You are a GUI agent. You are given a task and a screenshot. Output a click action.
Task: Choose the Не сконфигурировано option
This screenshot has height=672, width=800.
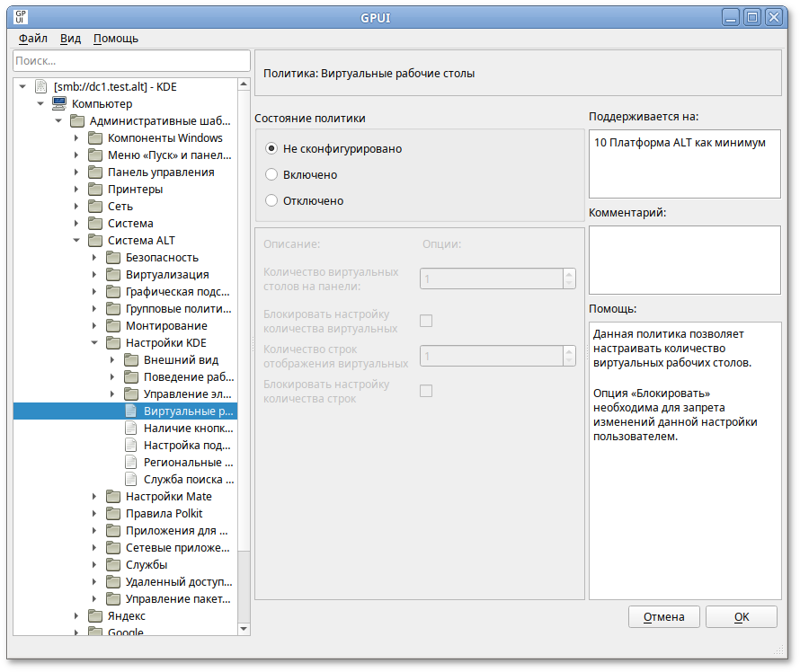pos(271,149)
